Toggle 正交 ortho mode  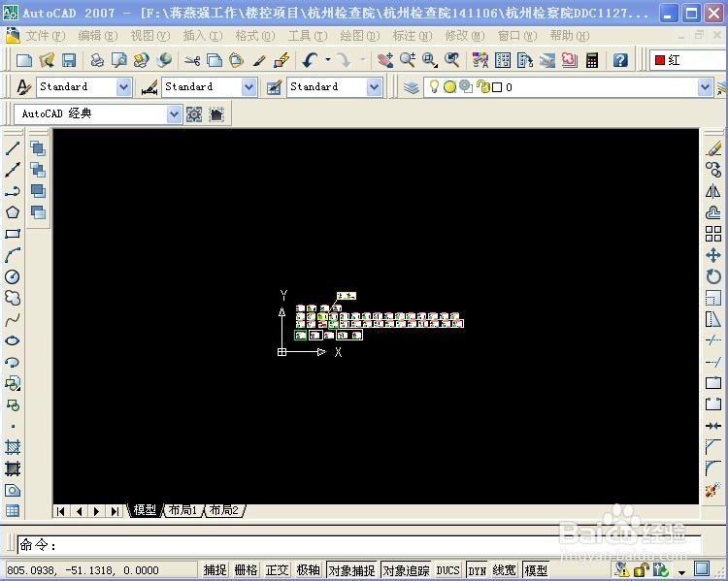pos(278,570)
